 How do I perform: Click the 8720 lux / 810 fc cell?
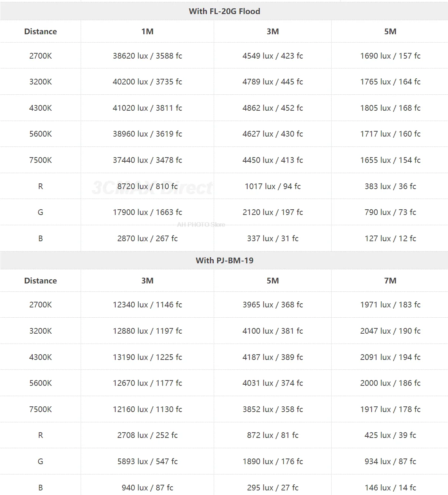(148, 186)
